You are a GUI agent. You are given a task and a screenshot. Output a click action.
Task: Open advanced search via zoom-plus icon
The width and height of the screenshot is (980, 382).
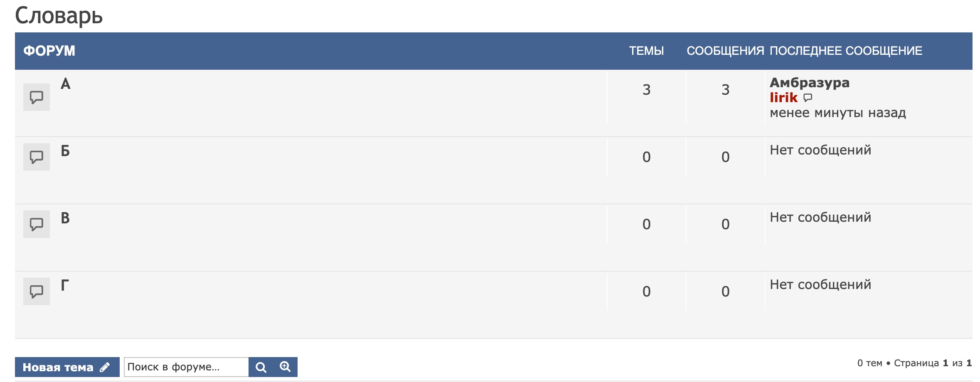pyautogui.click(x=285, y=367)
